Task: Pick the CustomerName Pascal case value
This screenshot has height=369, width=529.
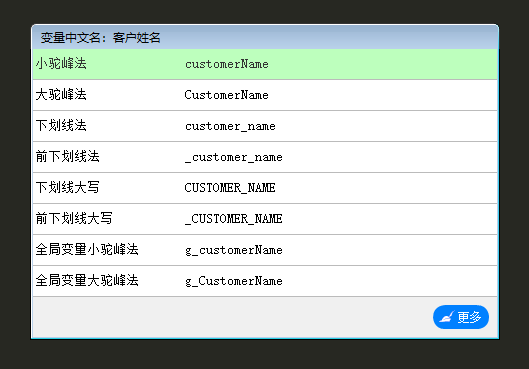Action: click(226, 95)
